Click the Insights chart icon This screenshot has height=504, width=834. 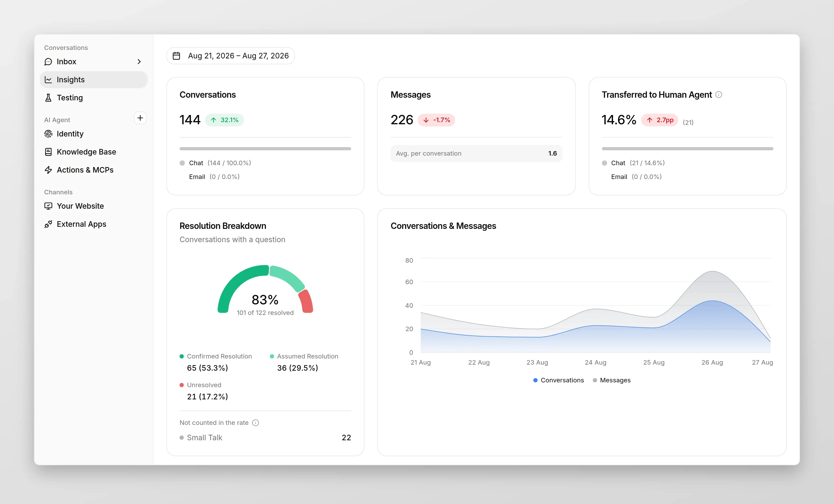pyautogui.click(x=48, y=80)
